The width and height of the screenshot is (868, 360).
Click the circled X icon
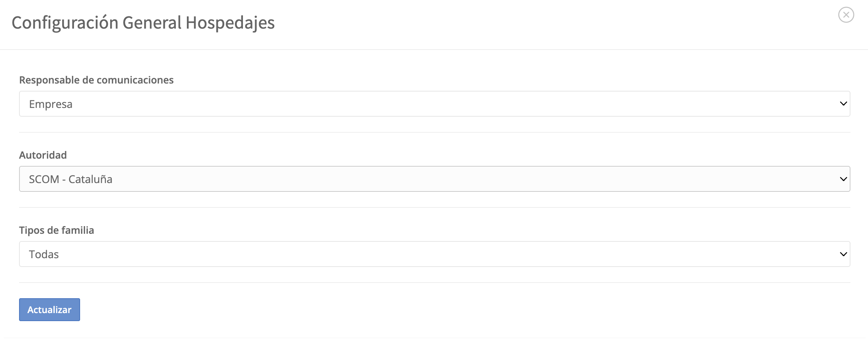point(846,15)
